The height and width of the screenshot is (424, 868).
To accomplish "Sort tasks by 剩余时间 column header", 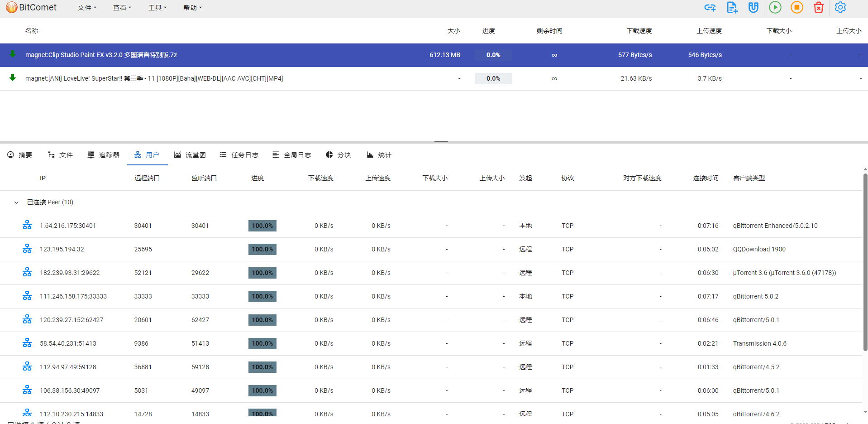I will (549, 31).
